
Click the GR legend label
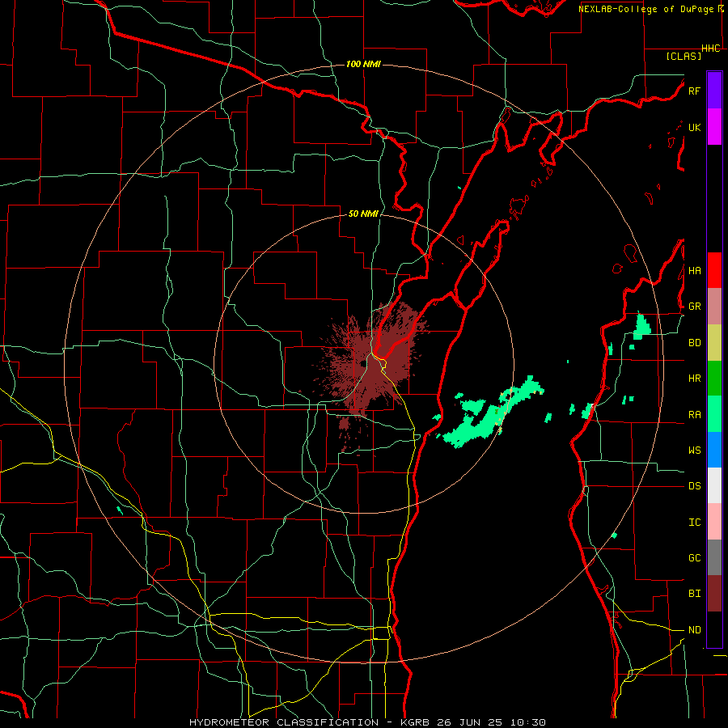(x=694, y=307)
